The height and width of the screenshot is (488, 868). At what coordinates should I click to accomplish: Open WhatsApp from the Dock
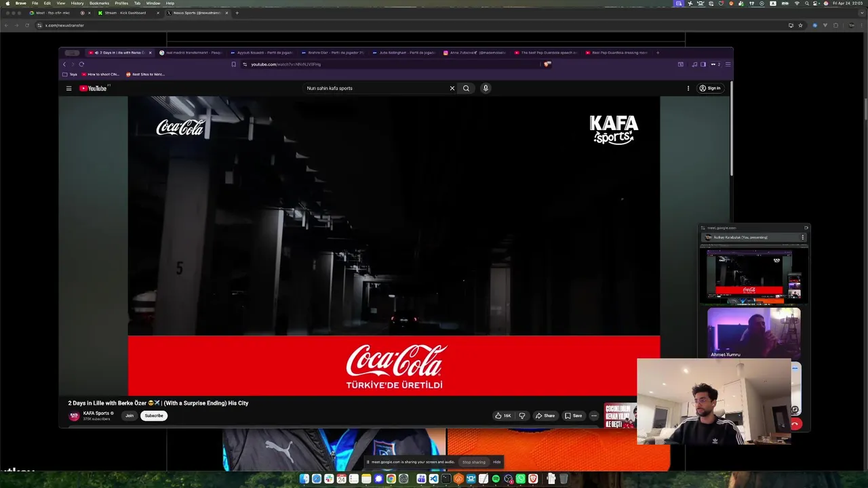[520, 479]
